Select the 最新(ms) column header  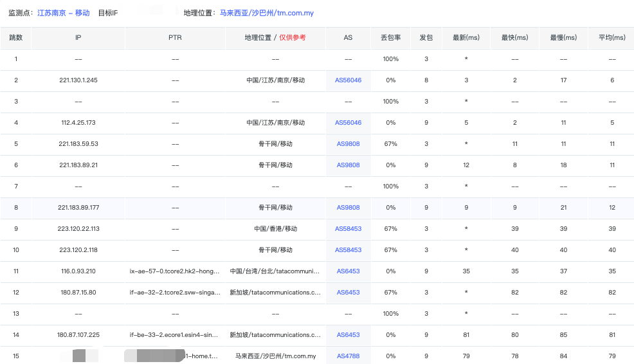pos(466,37)
